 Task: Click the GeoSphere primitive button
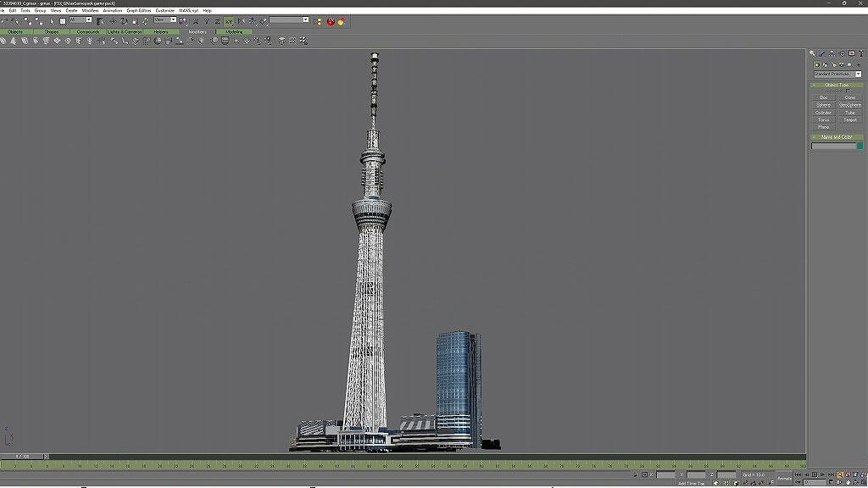849,105
